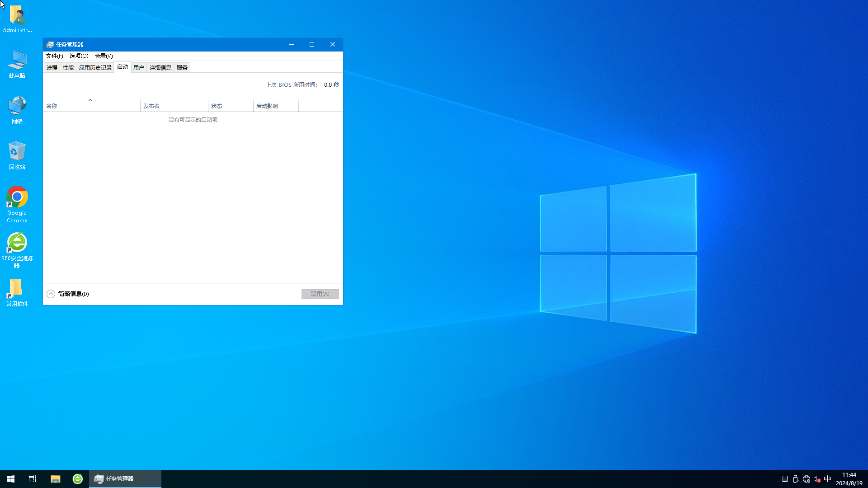Open 查看 menu
The width and height of the screenshot is (868, 488).
103,56
